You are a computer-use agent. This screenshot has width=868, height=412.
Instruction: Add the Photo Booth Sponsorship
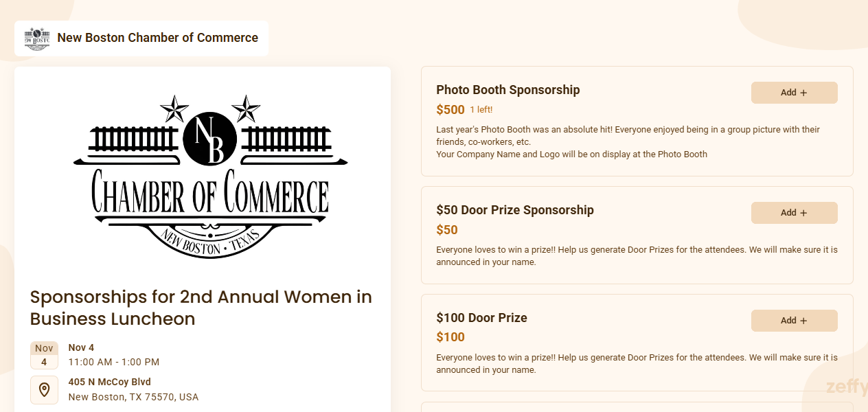[794, 93]
